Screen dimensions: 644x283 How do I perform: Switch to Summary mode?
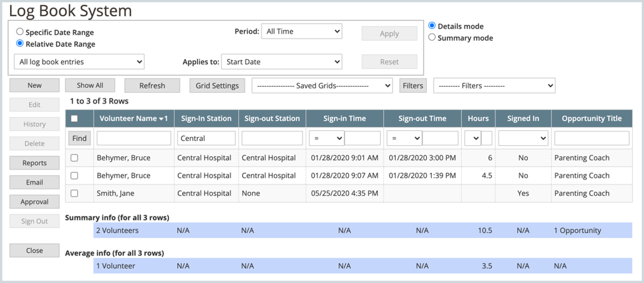click(432, 38)
